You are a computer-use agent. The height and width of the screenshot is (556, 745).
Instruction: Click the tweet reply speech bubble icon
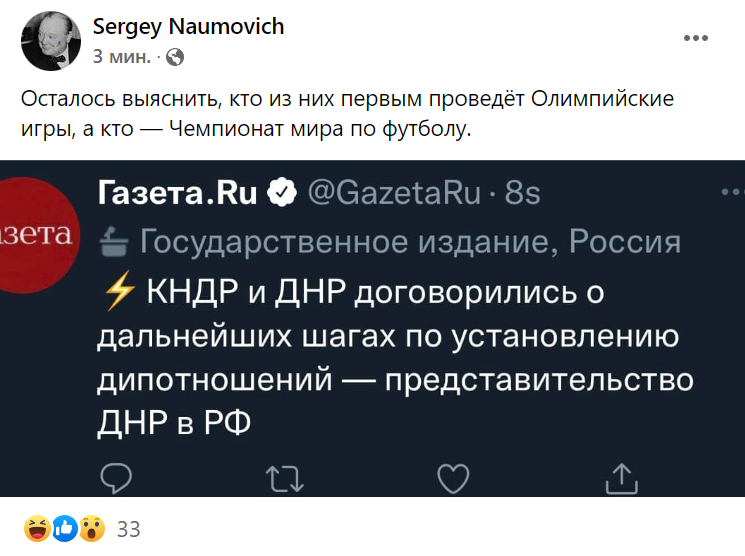pos(116,479)
